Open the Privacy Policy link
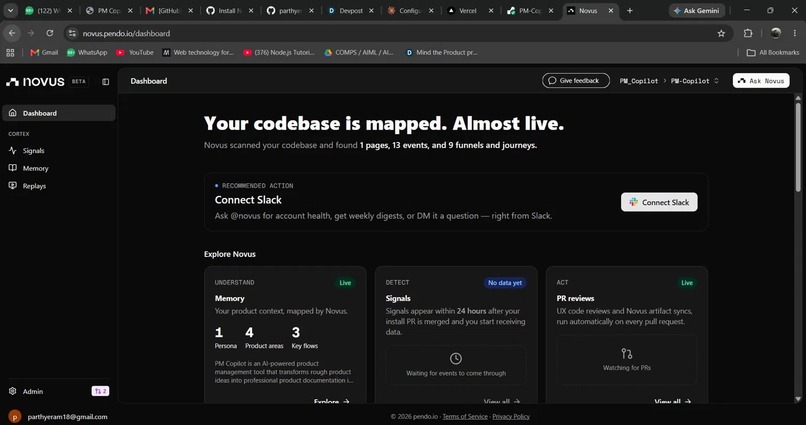 (510, 416)
